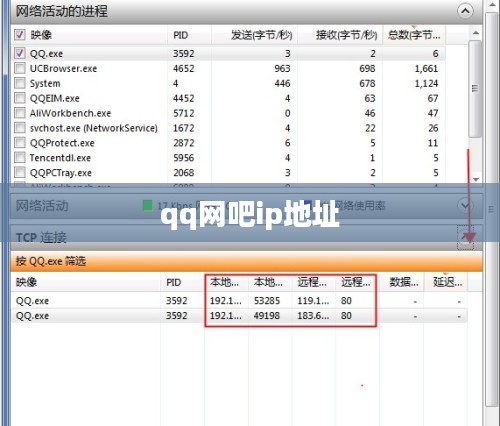Check the svchost.exe (NetworkService) checkbox
500x426 pixels.
tap(20, 128)
